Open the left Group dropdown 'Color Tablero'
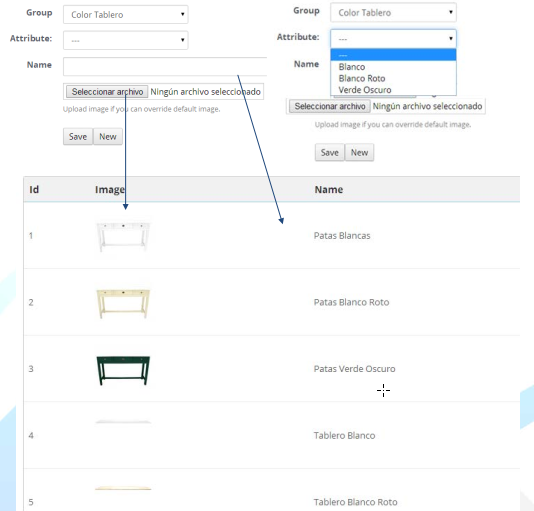The image size is (534, 511). pyautogui.click(x=125, y=15)
